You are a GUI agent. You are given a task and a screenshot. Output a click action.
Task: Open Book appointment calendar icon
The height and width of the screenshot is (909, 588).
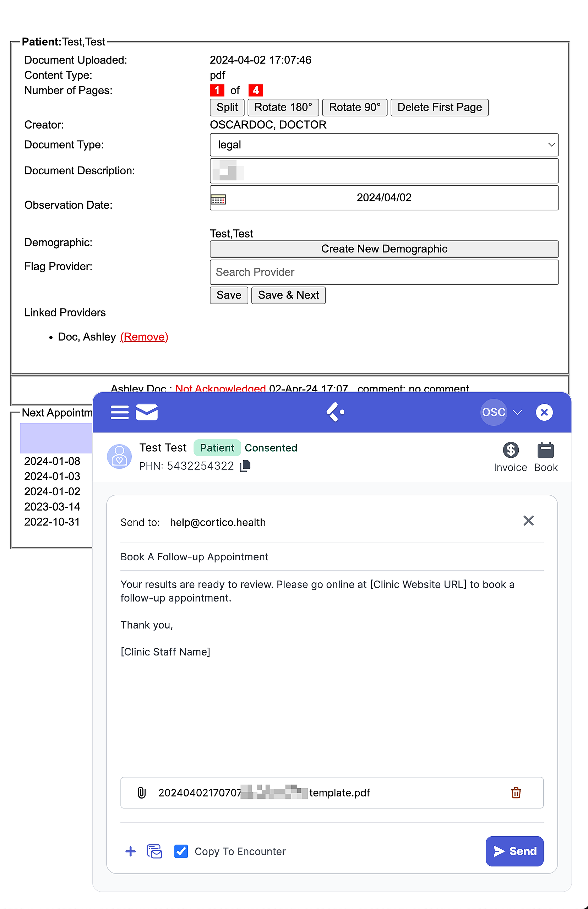click(x=546, y=457)
